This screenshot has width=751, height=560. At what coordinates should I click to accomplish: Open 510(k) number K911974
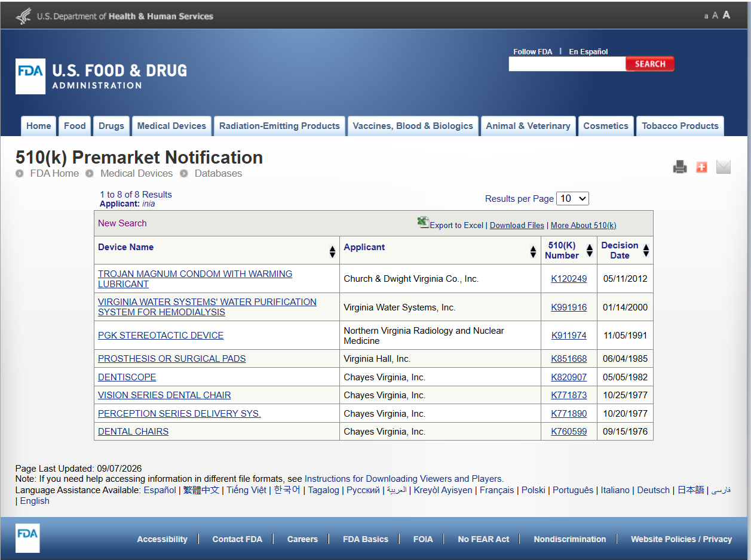(569, 336)
